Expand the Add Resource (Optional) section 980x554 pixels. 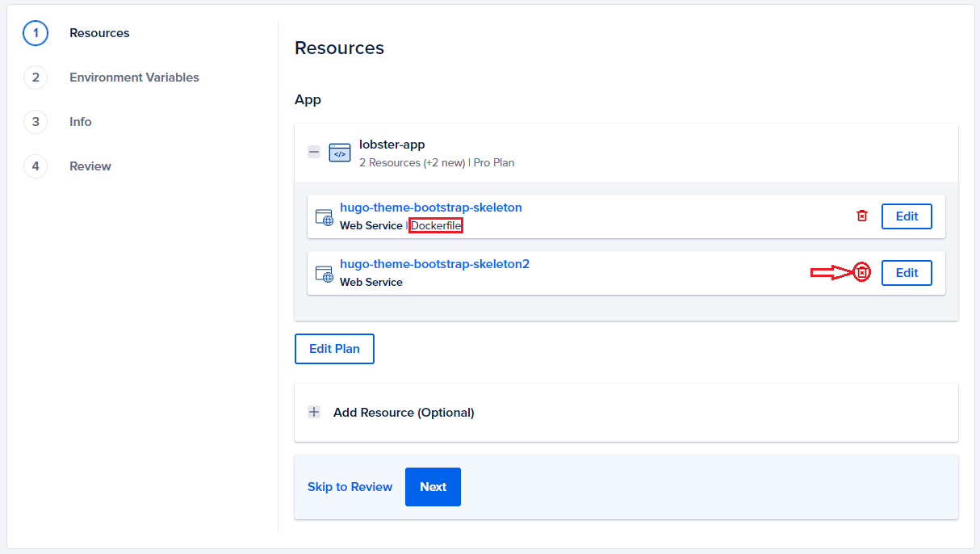pos(404,412)
